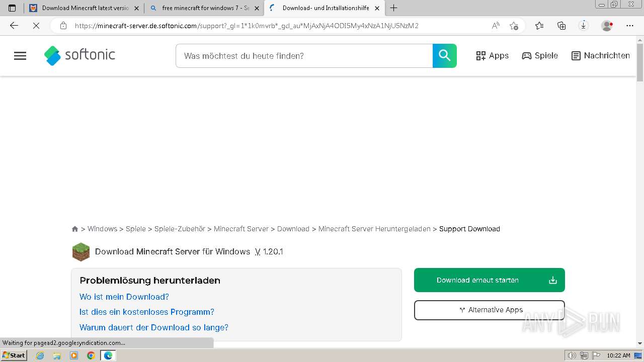Screen dimensions: 644x362
Task: Click the green search magnifier button
Action: coord(445,56)
